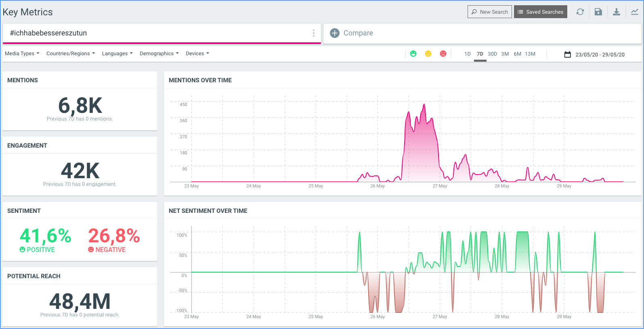Click the three-dot menu beside the hashtag
The image size is (644, 329).
tap(313, 33)
